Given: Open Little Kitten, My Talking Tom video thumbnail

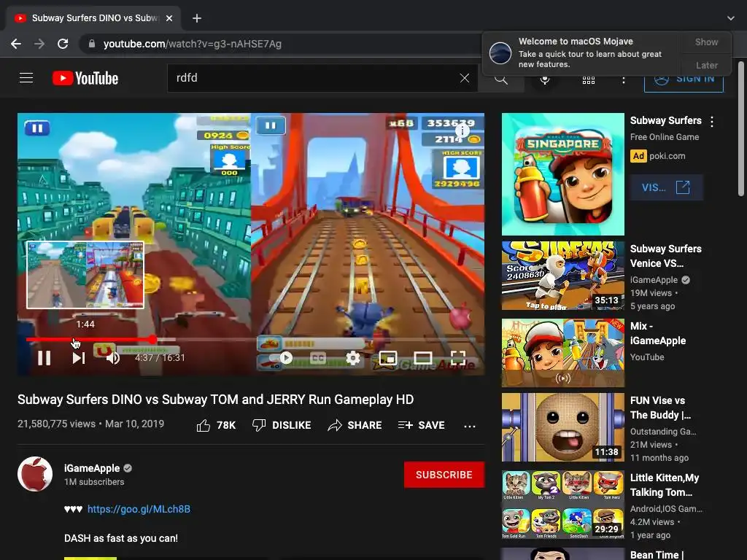Looking at the screenshot, I should [x=562, y=505].
